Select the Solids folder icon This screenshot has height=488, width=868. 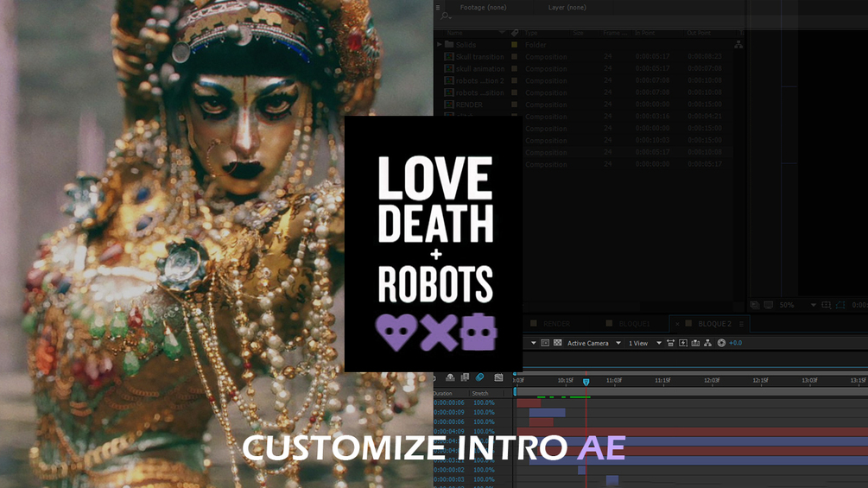tap(449, 44)
